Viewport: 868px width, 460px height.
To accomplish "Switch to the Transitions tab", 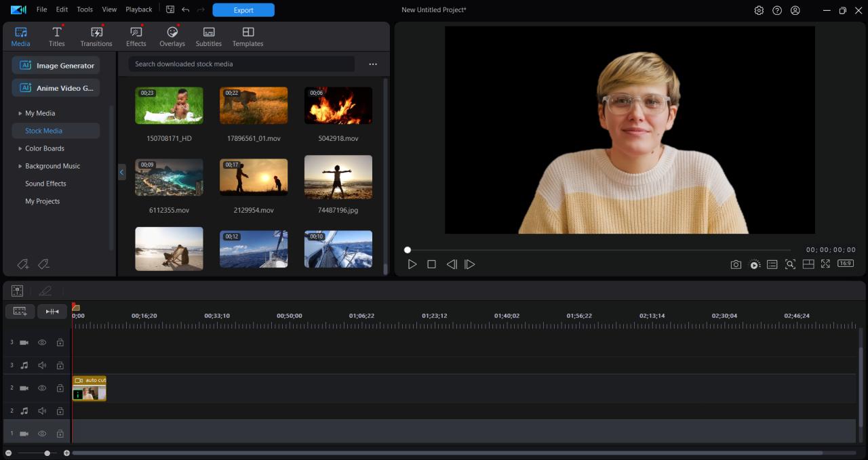I will point(96,37).
